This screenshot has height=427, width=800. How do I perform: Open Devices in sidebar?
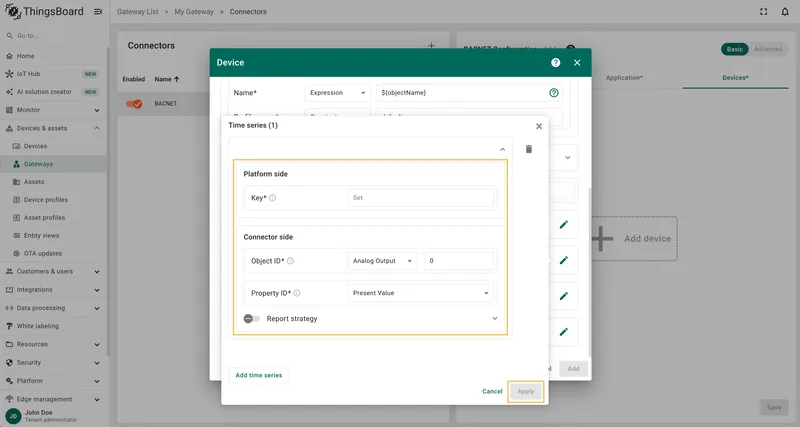(x=53, y=146)
